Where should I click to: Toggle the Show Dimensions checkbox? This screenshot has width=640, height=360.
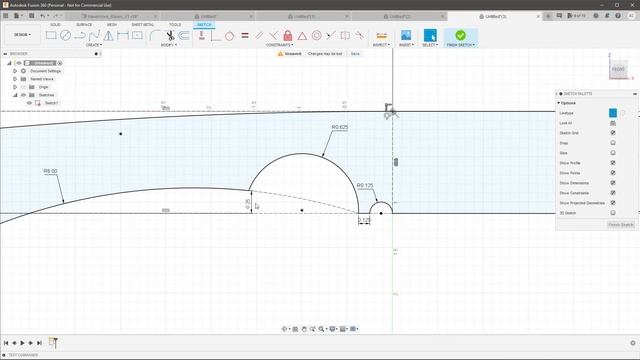pyautogui.click(x=613, y=182)
